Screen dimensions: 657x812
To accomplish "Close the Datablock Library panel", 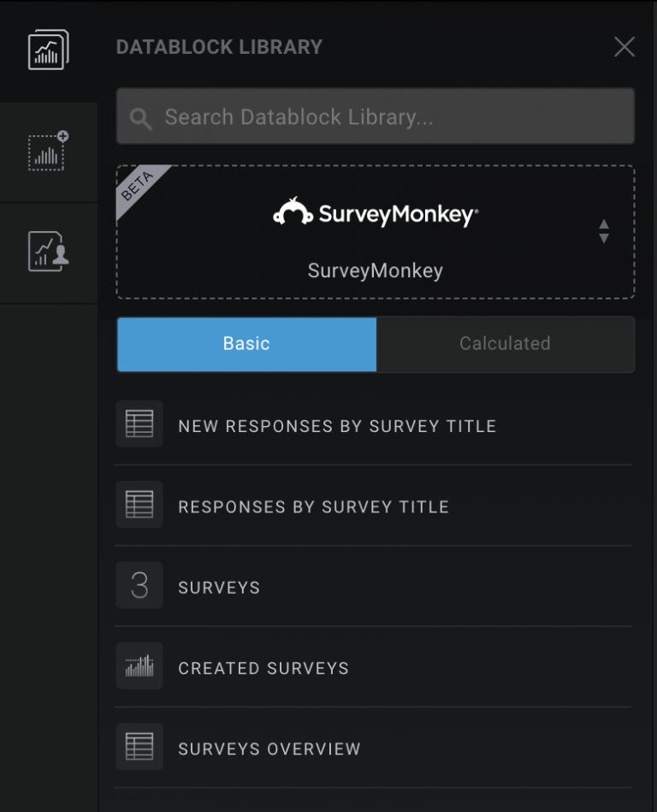I will coord(624,47).
